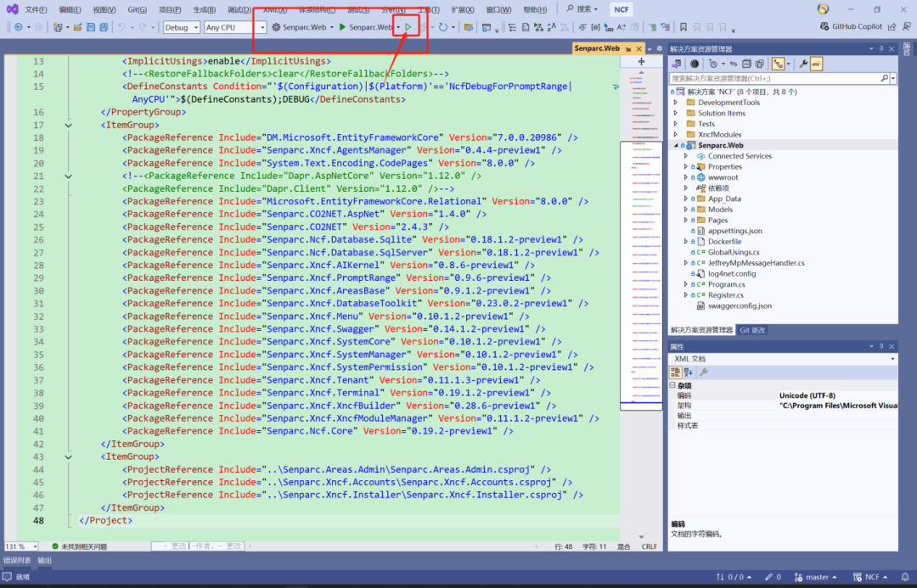Open the 视图(V) menu

104,9
